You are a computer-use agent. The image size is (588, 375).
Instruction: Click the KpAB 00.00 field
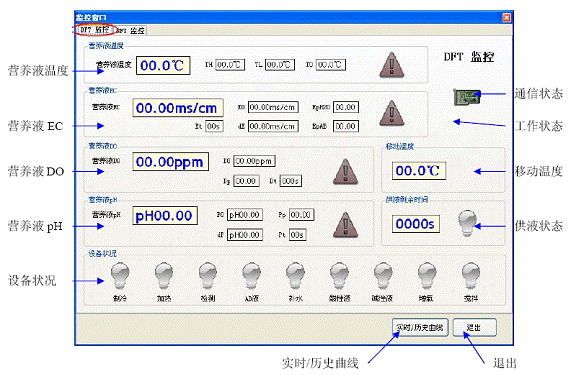pyautogui.click(x=346, y=126)
